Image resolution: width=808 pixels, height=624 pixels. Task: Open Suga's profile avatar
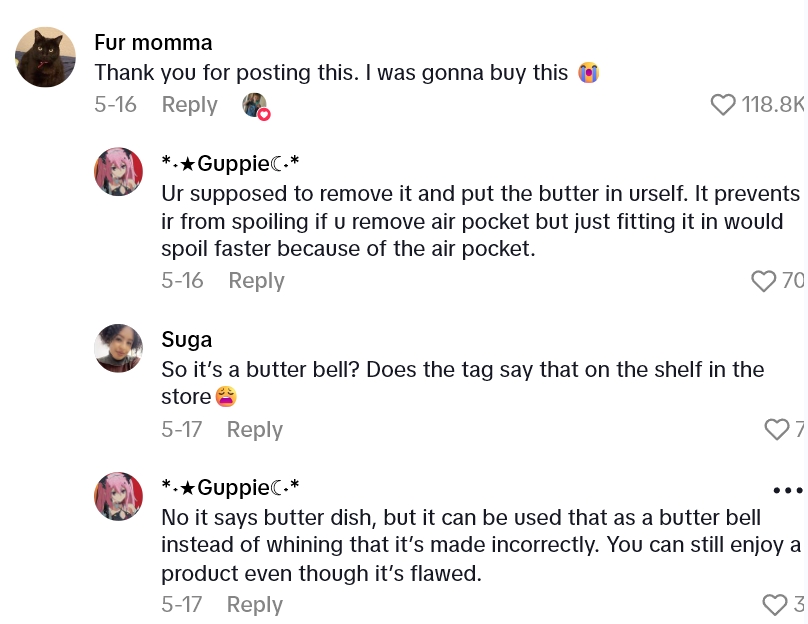[119, 348]
